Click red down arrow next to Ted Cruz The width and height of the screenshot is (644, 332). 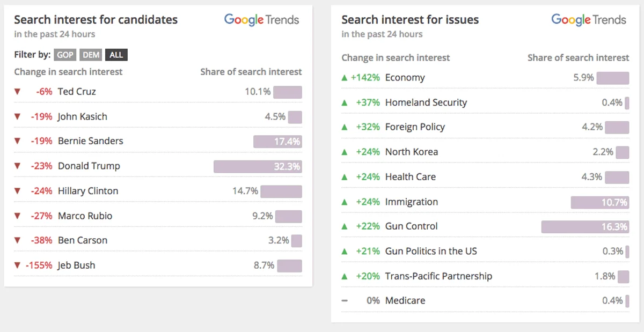pyautogui.click(x=17, y=92)
